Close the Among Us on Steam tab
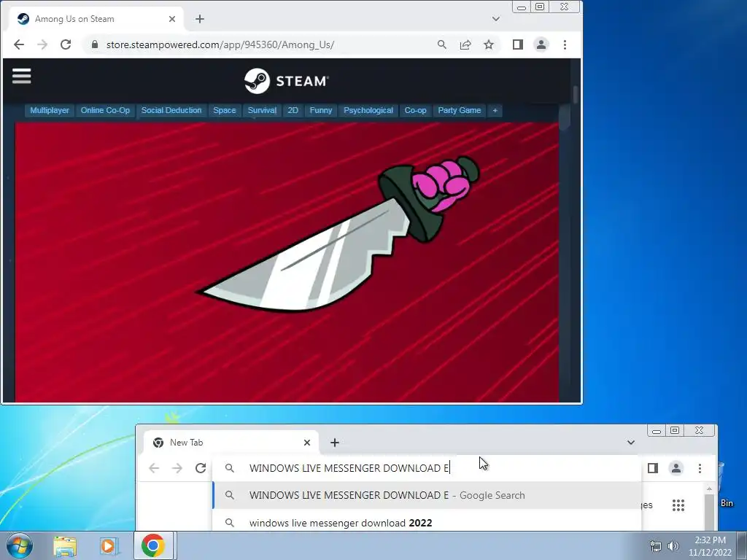747x560 pixels. pyautogui.click(x=172, y=19)
